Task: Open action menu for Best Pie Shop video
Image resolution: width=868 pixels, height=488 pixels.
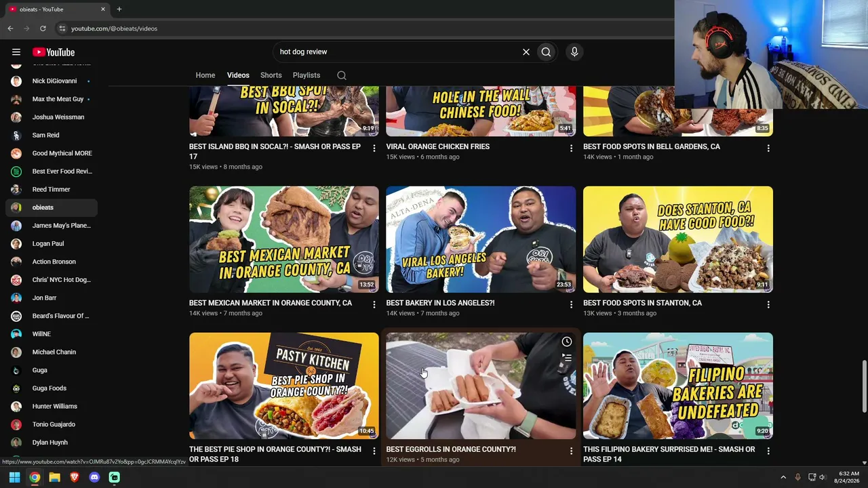Action: pyautogui.click(x=374, y=451)
